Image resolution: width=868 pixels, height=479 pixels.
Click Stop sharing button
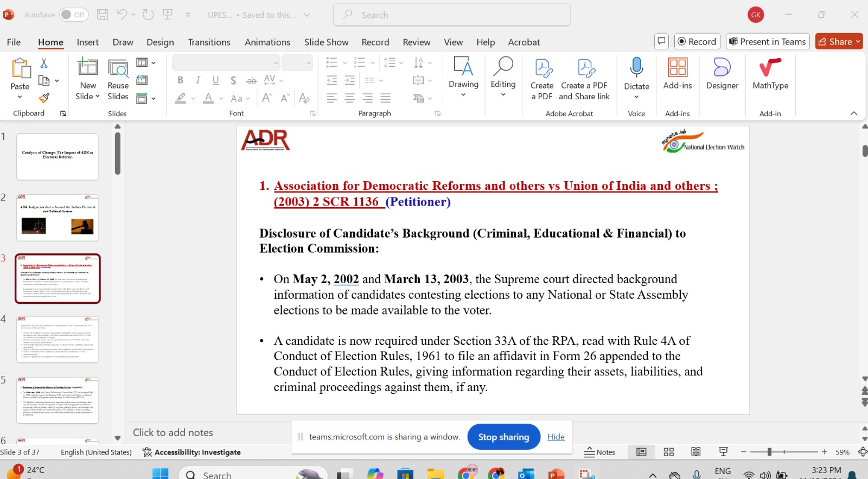click(x=503, y=437)
